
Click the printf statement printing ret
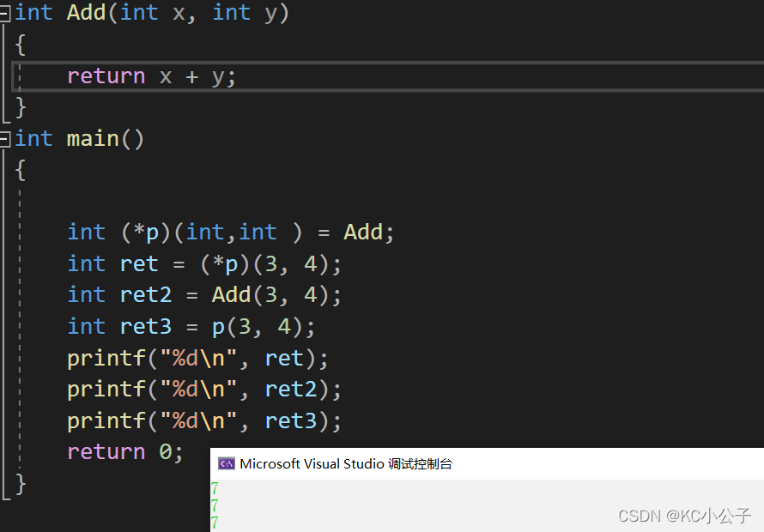[x=197, y=359]
